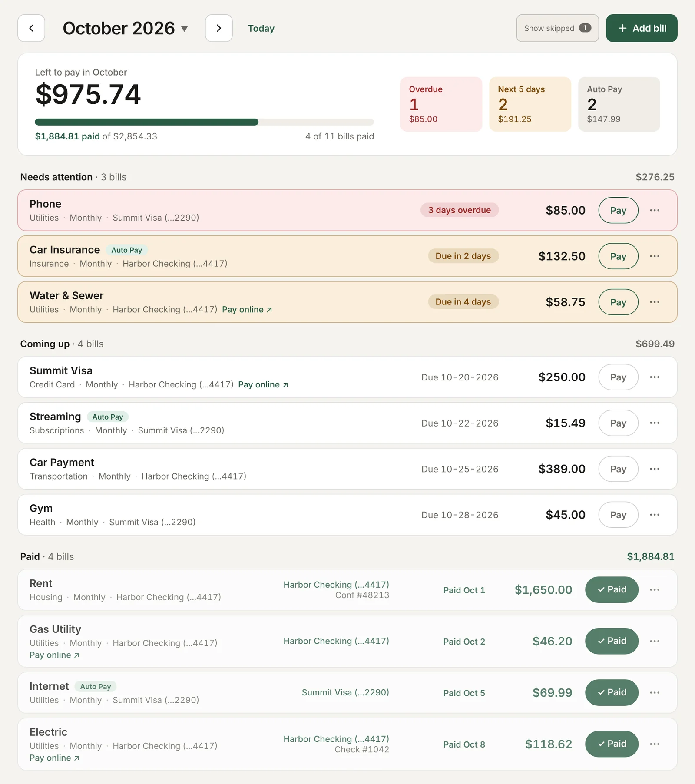The height and width of the screenshot is (784, 695).
Task: Pay the Streaming bill
Action: [618, 423]
